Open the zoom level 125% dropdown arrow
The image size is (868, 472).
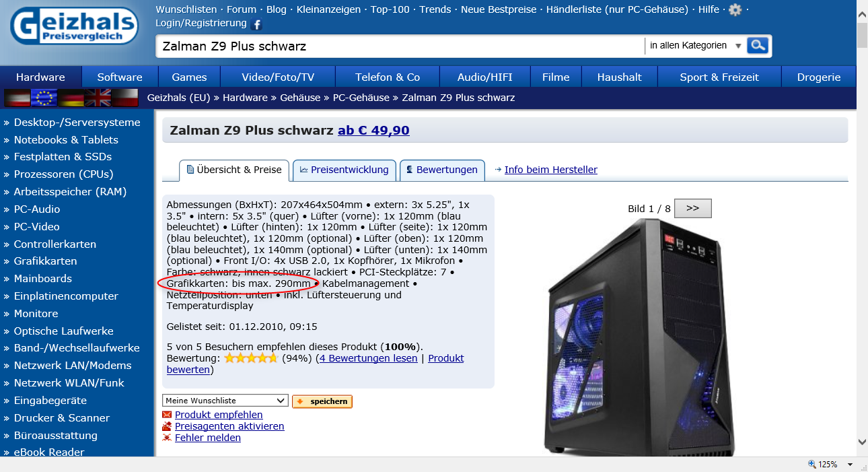point(851,465)
